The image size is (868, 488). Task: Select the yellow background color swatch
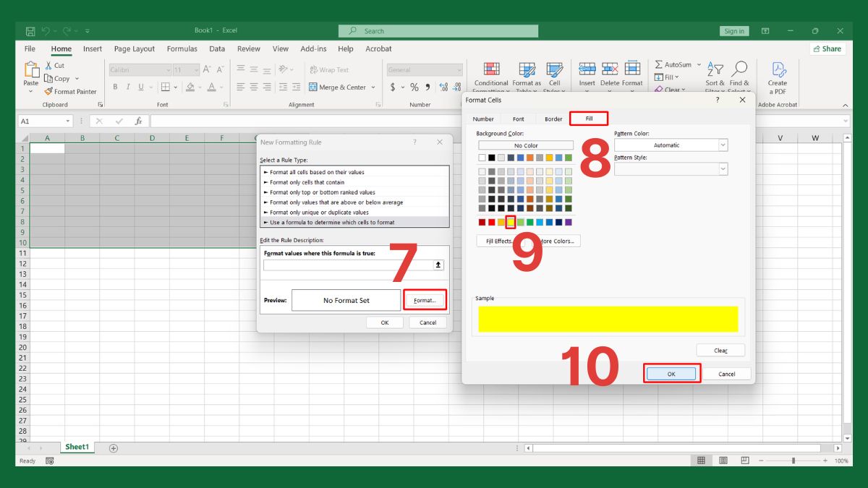[x=510, y=222]
